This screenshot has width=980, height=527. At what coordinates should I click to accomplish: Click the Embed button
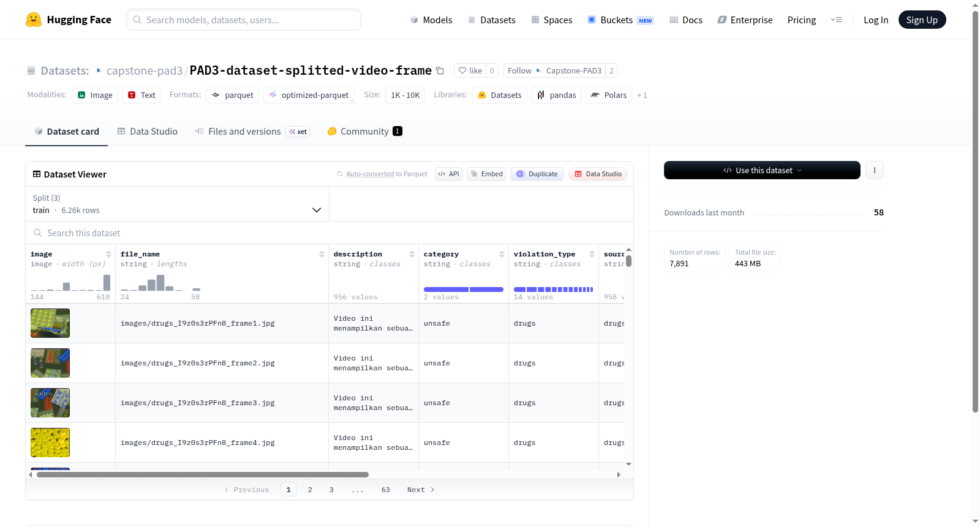pos(487,174)
